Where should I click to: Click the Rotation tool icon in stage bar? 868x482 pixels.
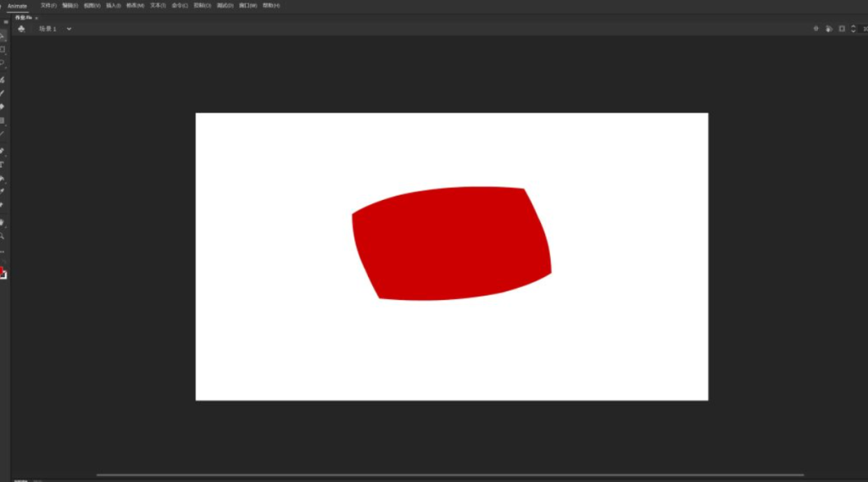click(829, 29)
